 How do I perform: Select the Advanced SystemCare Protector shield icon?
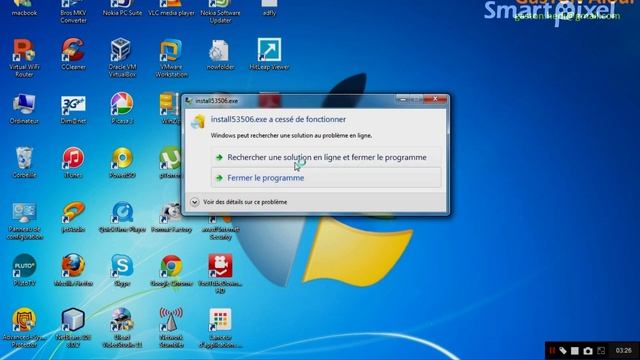click(x=24, y=328)
